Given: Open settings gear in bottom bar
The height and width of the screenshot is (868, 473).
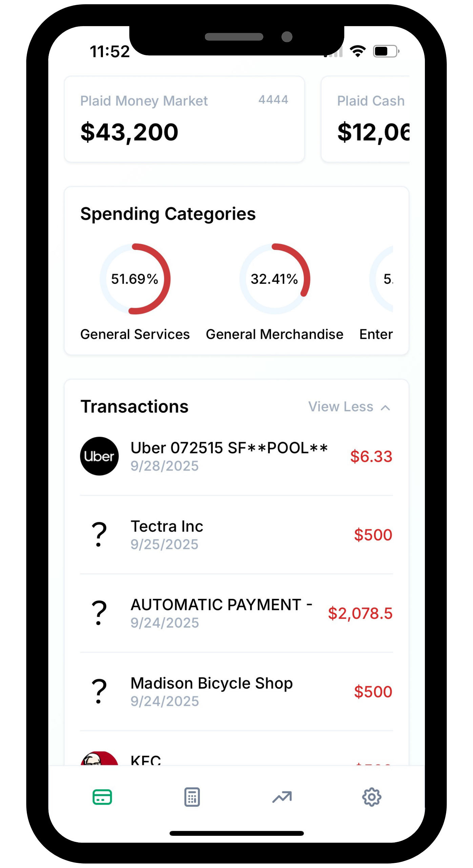Looking at the screenshot, I should pos(372,797).
